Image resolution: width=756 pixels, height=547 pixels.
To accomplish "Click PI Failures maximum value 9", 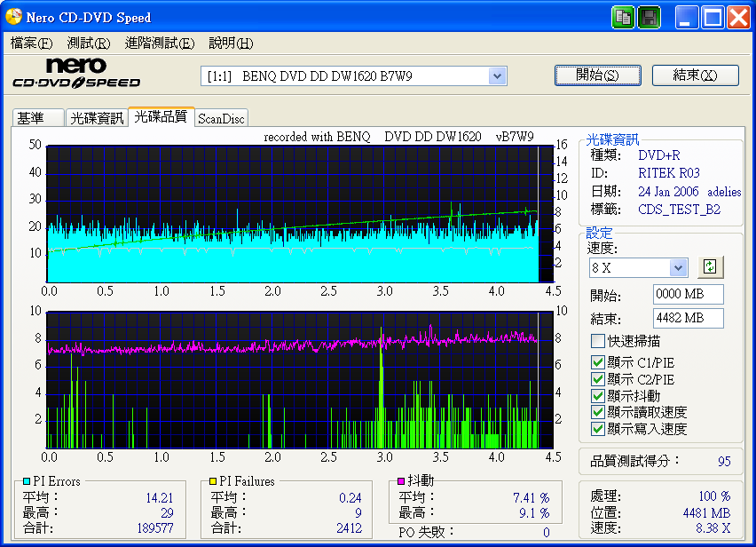I will pos(358,512).
